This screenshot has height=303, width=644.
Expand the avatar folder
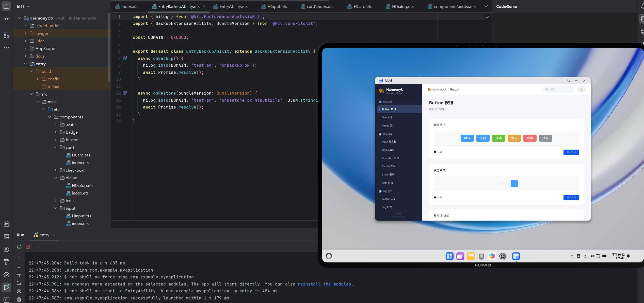(56, 124)
